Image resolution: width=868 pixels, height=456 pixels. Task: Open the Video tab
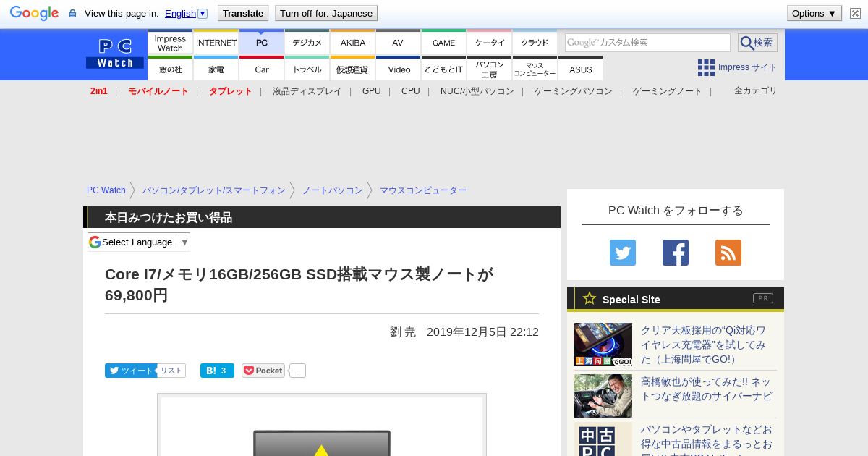[x=399, y=69]
